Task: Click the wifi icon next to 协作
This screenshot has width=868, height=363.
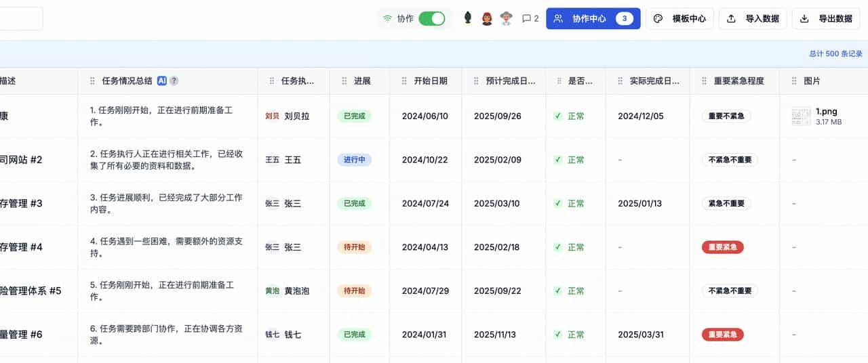Action: pos(387,18)
